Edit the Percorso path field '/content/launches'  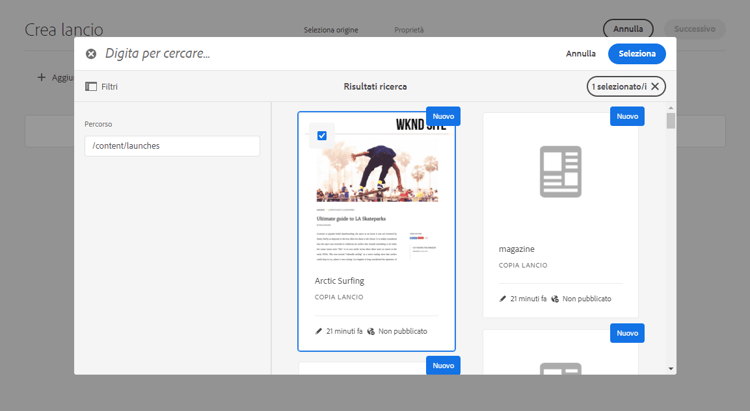pos(172,146)
